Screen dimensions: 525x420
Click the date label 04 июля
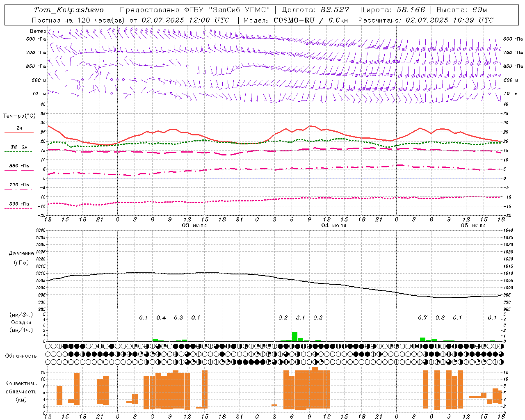coord(334,226)
